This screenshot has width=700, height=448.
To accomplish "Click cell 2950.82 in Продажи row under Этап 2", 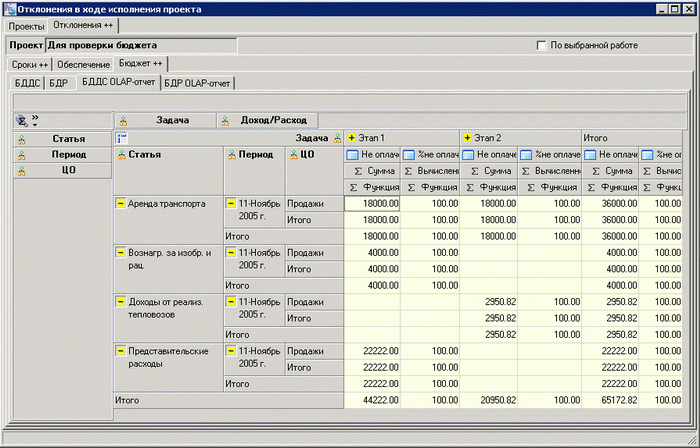I will pyautogui.click(x=488, y=302).
